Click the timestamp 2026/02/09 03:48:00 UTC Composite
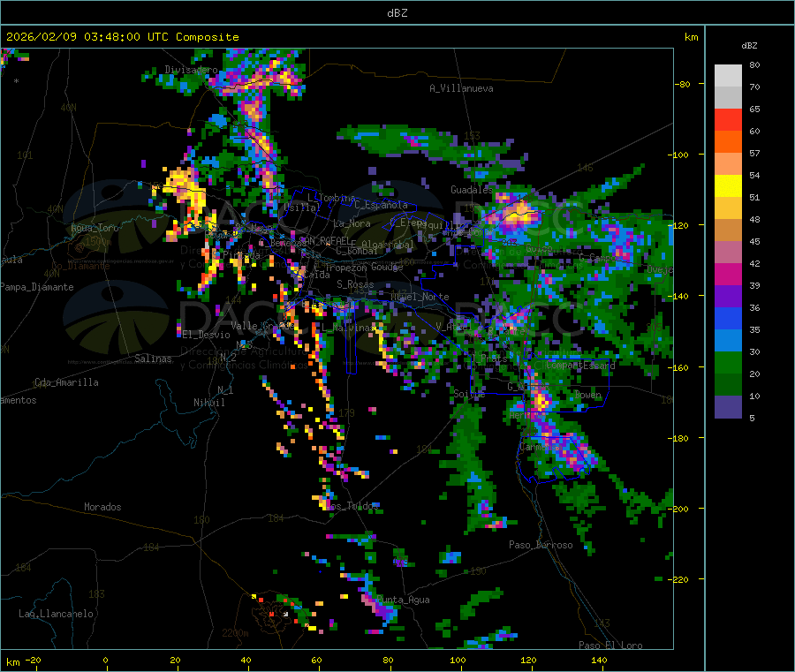The width and height of the screenshot is (795, 672). pos(123,37)
